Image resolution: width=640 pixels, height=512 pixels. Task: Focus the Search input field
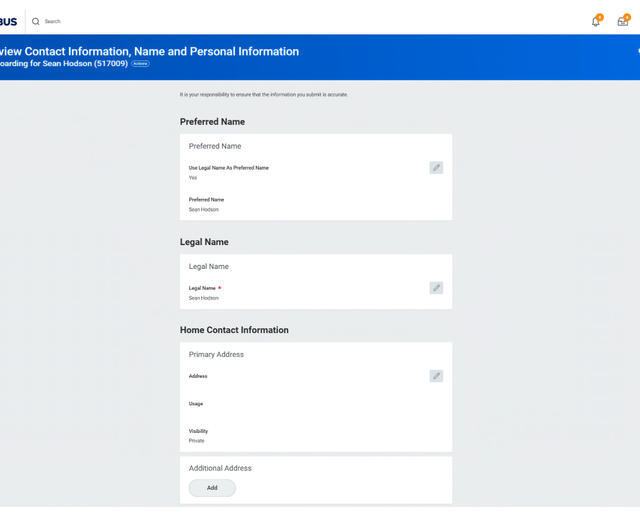pos(53,21)
